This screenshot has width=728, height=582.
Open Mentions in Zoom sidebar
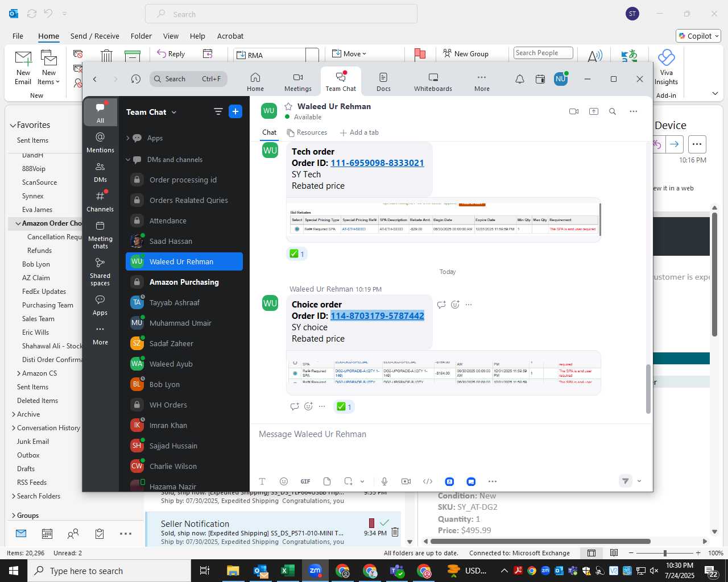[x=100, y=142]
